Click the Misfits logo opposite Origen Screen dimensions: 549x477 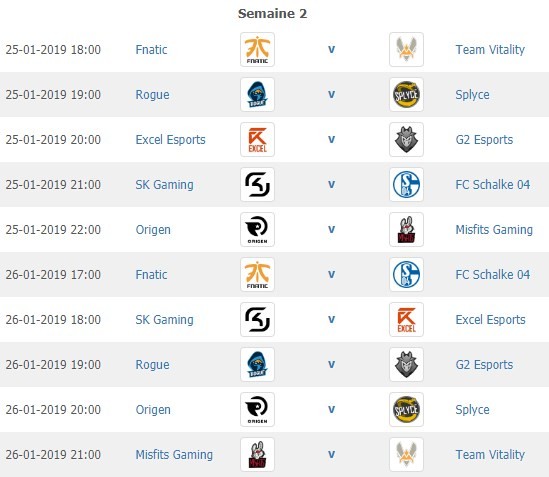click(406, 229)
